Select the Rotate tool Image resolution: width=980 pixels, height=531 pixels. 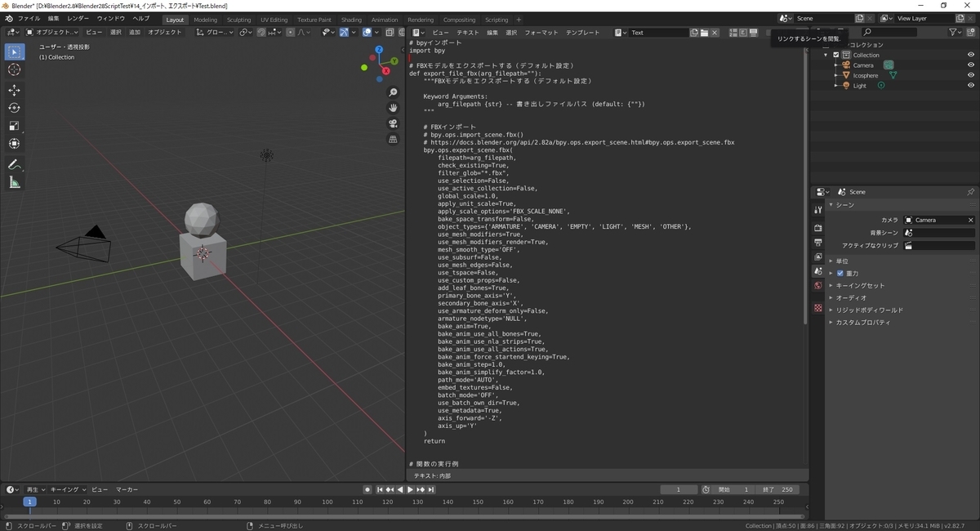pos(14,108)
